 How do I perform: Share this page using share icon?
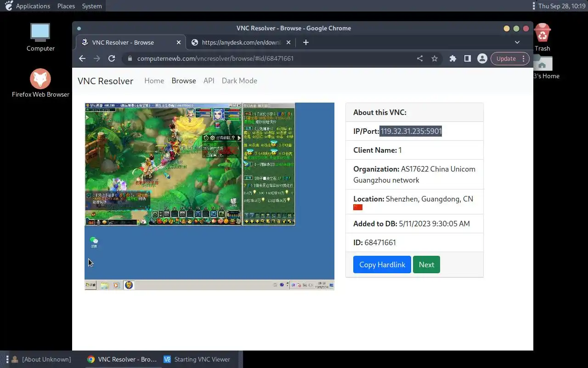pos(420,58)
